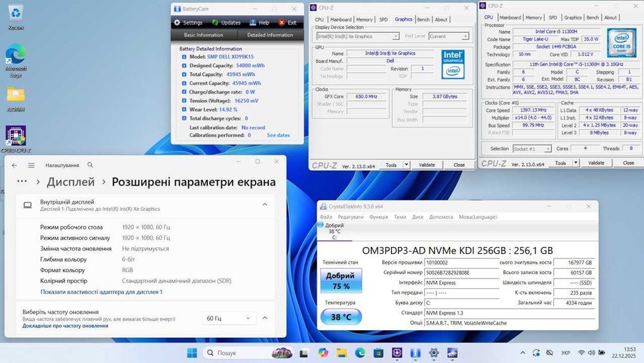Collapse the Внутрішній дисплей section chevron
Image resolution: width=644 pixels, height=363 pixels.
coord(265,204)
